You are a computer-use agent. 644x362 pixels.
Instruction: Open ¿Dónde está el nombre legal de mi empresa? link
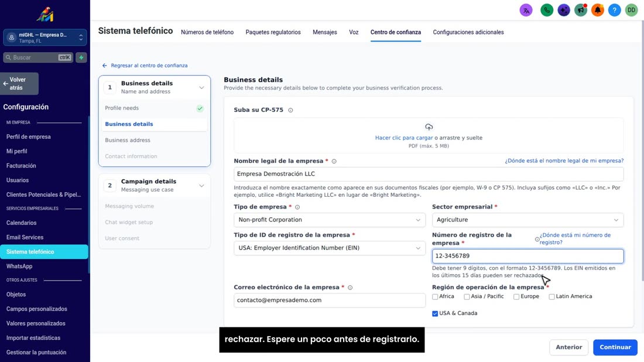564,160
